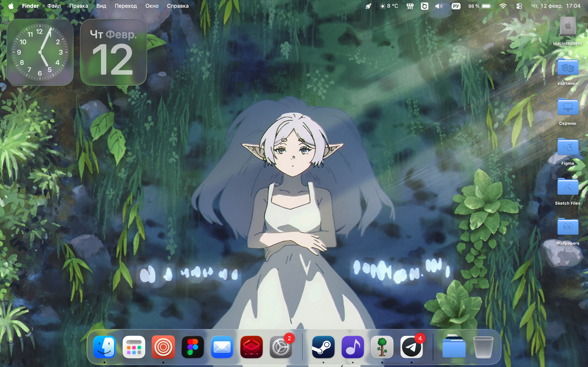Open the Mail app in Dock
This screenshot has width=588, height=367.
(x=222, y=347)
